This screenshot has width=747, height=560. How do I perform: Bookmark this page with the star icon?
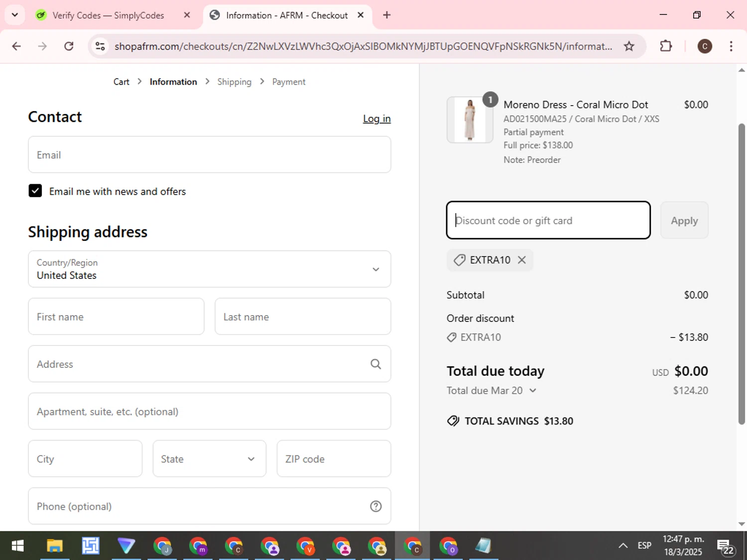click(629, 46)
